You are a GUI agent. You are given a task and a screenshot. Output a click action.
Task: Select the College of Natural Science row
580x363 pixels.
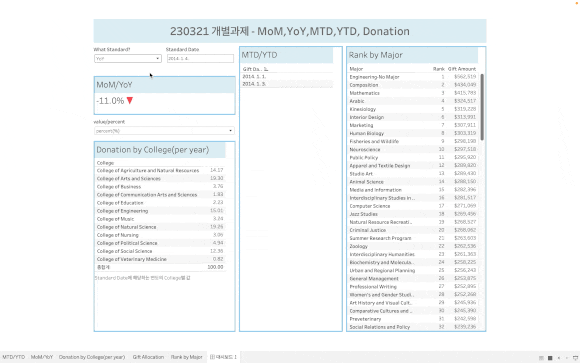(160, 227)
